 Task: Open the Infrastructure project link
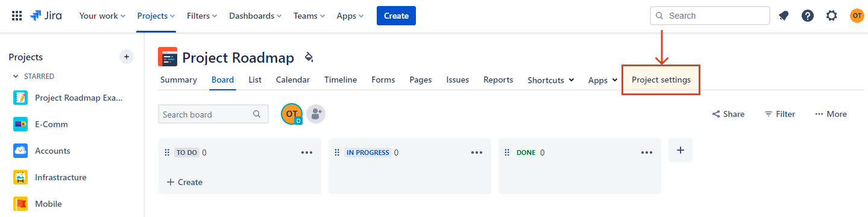(x=60, y=177)
